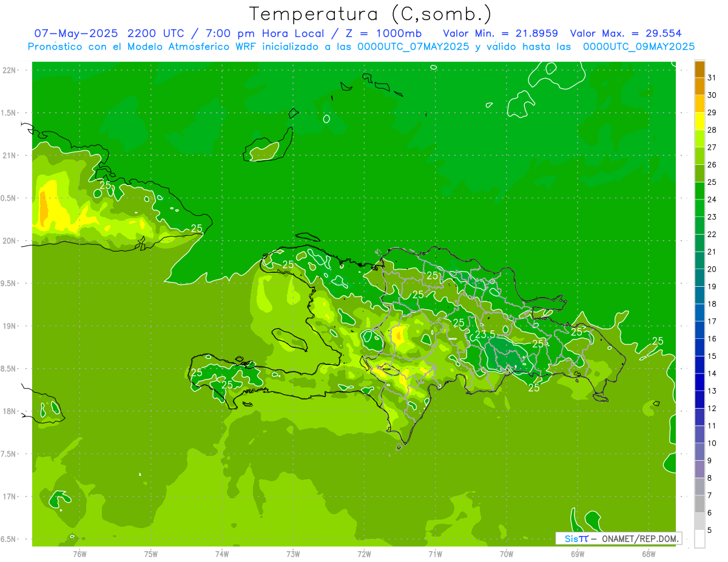
Task: Click the '70W' longitude label
Action: pyautogui.click(x=506, y=554)
